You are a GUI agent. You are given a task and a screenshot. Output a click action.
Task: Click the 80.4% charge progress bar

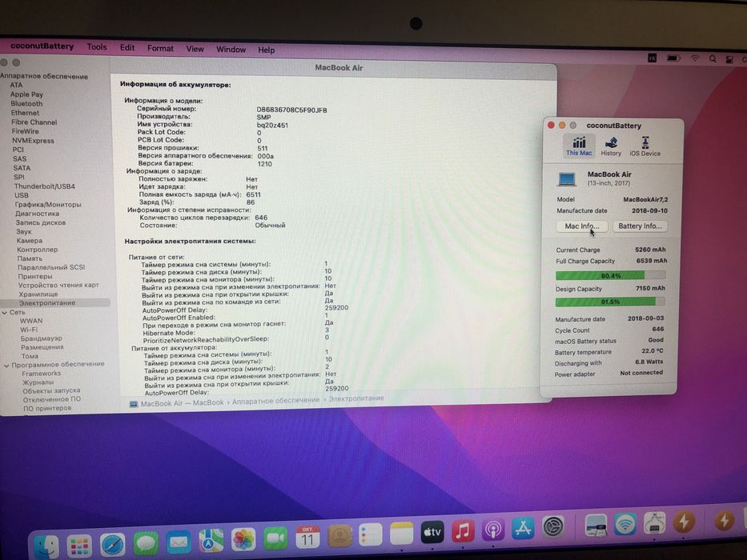click(610, 276)
